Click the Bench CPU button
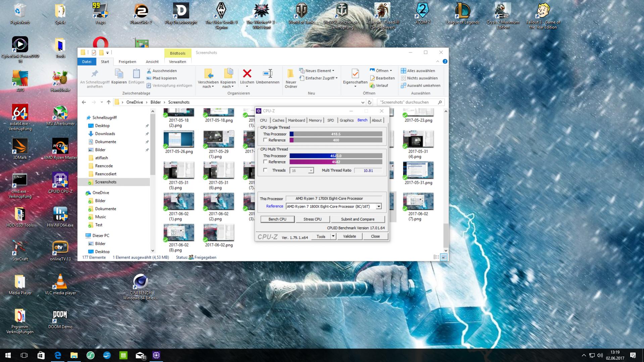This screenshot has width=644, height=362. click(278, 219)
